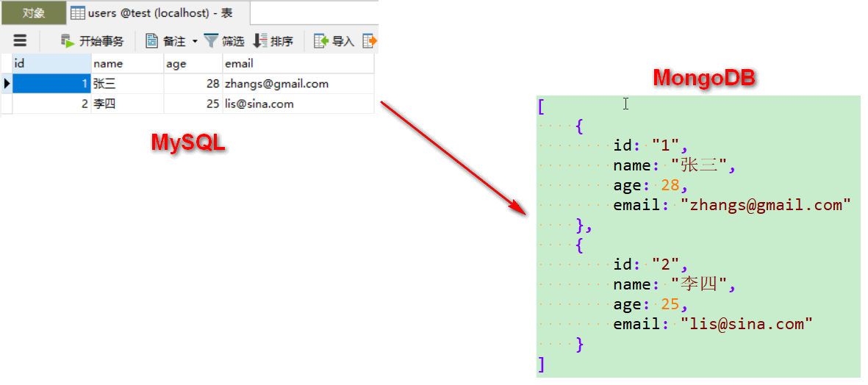The image size is (868, 385).
Task: Click the opening square bracket in JSON
Action: click(x=542, y=107)
